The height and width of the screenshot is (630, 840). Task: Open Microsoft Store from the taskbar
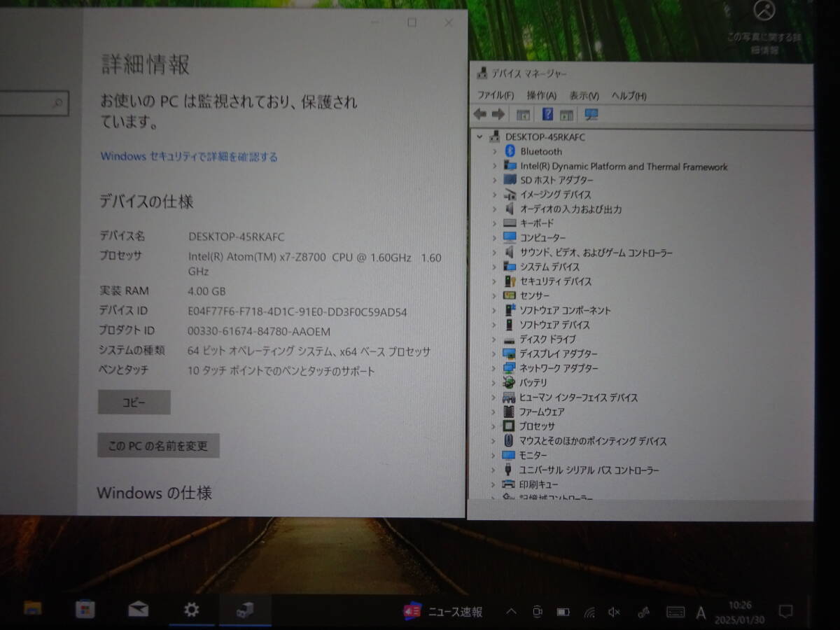coord(85,609)
